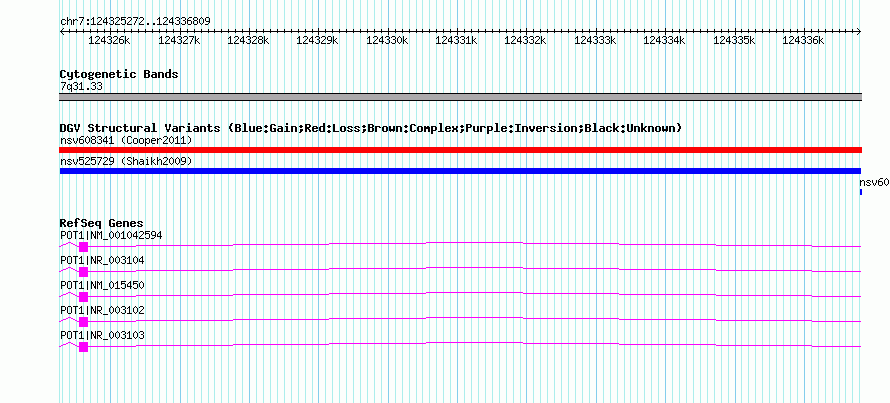Select the POT1|NR_003103 transcript label
The height and width of the screenshot is (403, 890).
coord(102,335)
